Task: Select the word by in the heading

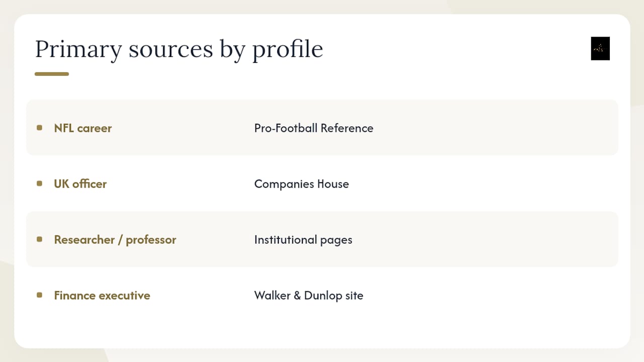Action: click(x=232, y=50)
